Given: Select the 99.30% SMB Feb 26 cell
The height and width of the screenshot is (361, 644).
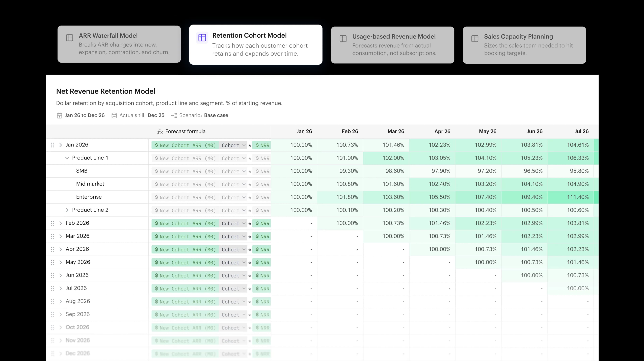Looking at the screenshot, I should click(x=340, y=171).
